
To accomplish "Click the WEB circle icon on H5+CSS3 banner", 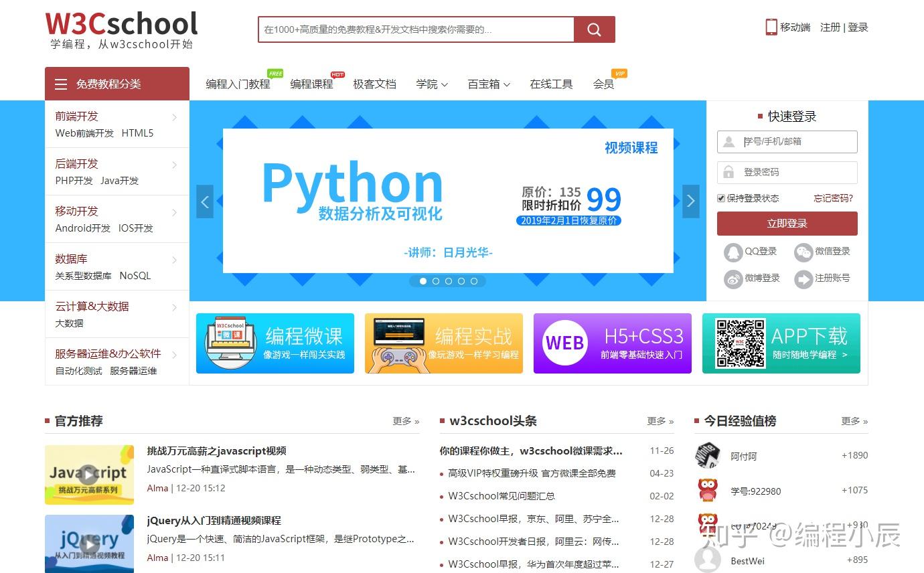I will 564,343.
